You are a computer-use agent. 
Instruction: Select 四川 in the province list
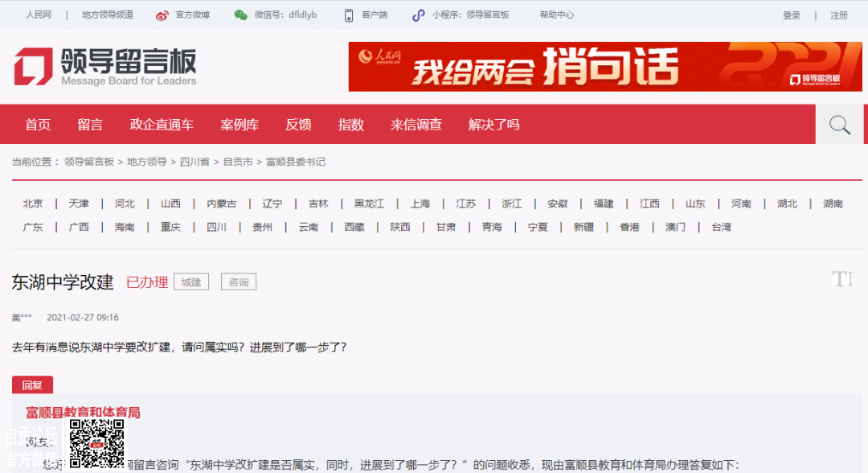point(216,228)
